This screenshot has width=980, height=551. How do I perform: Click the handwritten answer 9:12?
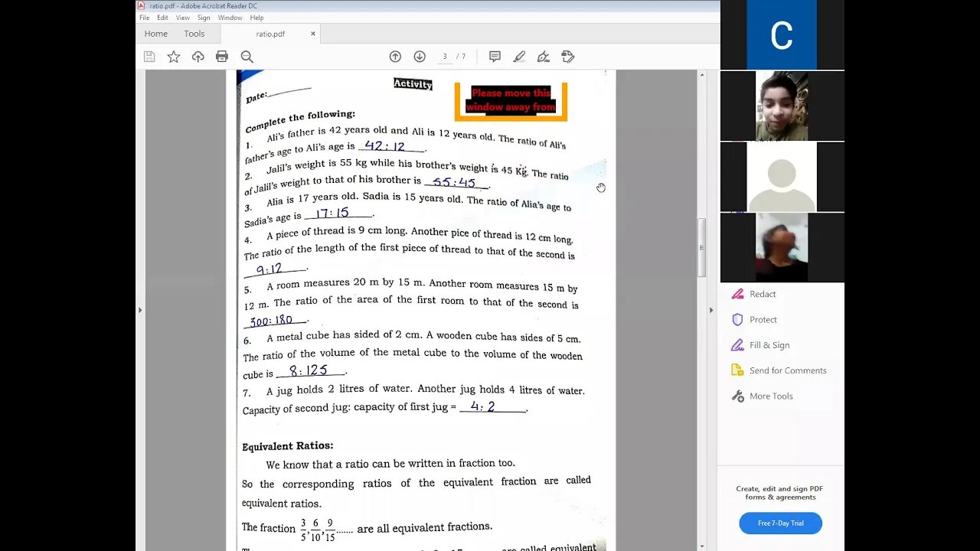269,269
